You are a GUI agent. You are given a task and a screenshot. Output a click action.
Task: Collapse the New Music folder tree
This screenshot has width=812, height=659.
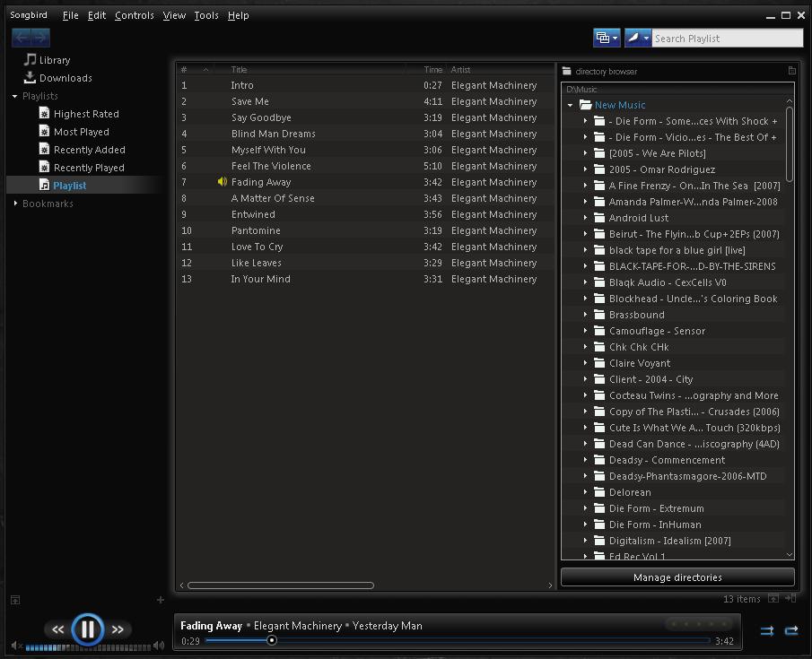(570, 105)
